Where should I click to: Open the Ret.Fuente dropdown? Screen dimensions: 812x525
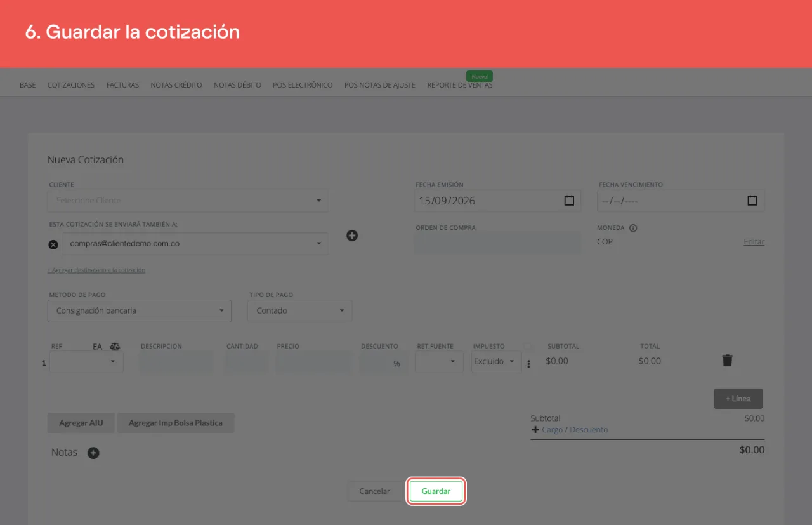(439, 362)
